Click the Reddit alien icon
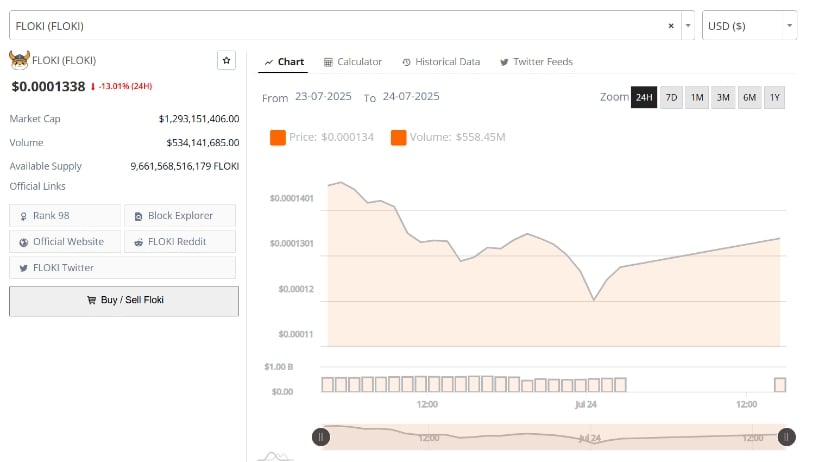The height and width of the screenshot is (462, 825). 138,243
